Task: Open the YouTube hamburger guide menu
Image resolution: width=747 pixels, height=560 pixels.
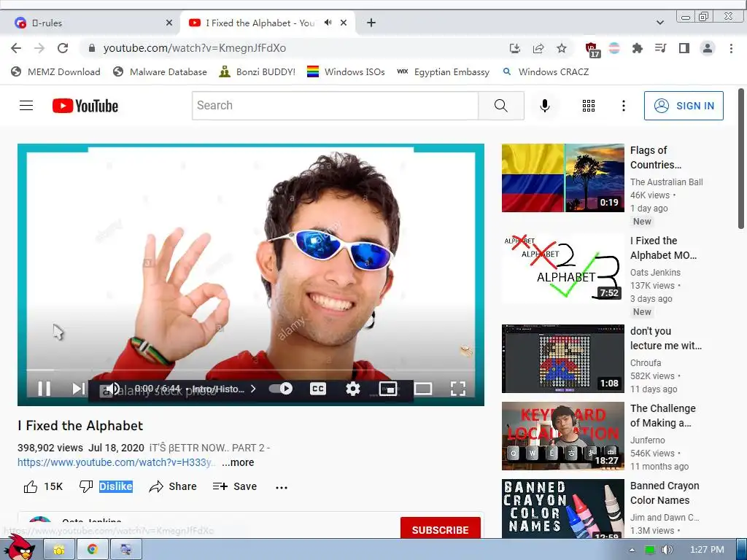Action: [x=26, y=106]
